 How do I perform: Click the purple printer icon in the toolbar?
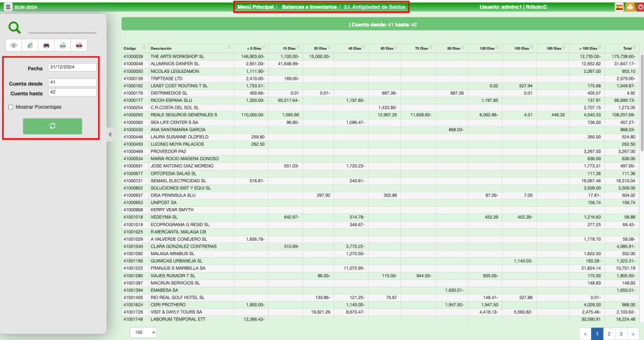pyautogui.click(x=47, y=45)
